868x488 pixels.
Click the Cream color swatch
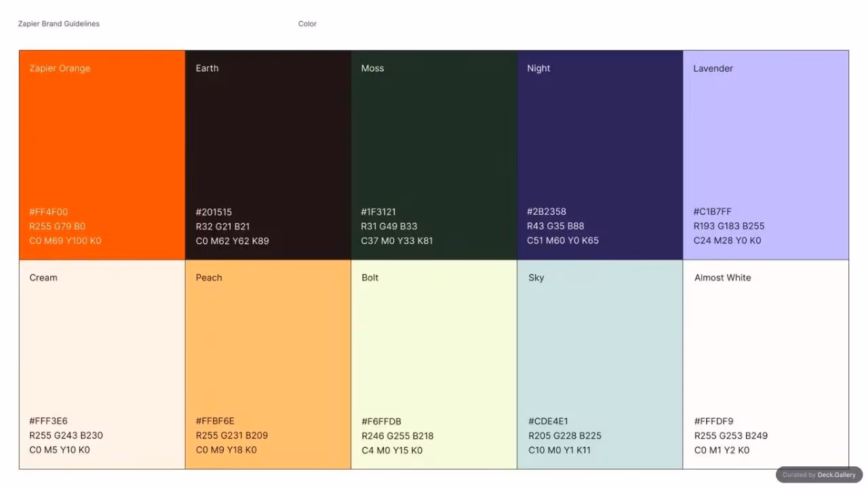pos(102,365)
